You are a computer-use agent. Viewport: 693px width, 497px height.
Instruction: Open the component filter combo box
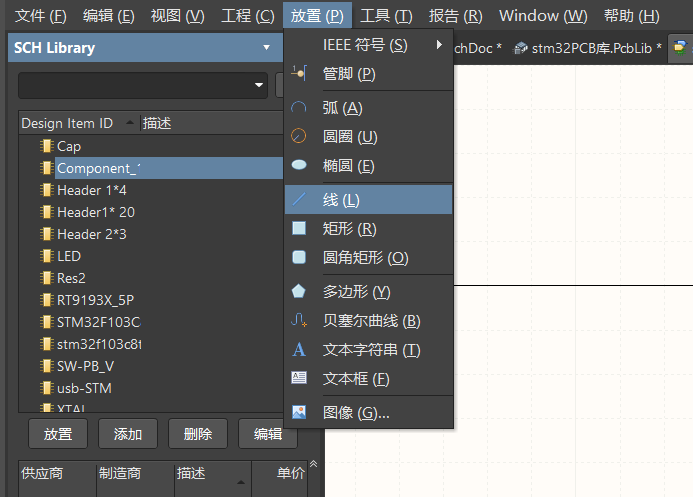pyautogui.click(x=143, y=85)
